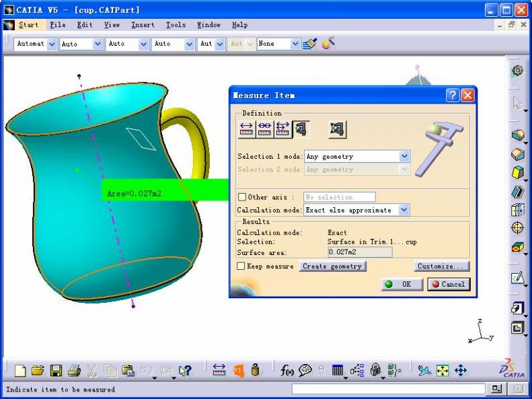The height and width of the screenshot is (399, 532).
Task: Click the Design Table grid icon
Action: click(338, 370)
